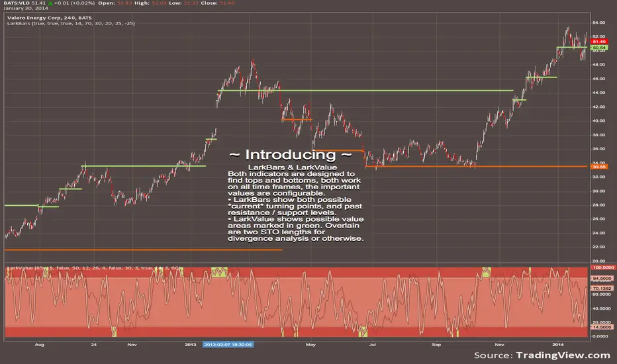Click the 36.00 price axis label
Viewport: 617px width, 364px height.
tap(599, 149)
